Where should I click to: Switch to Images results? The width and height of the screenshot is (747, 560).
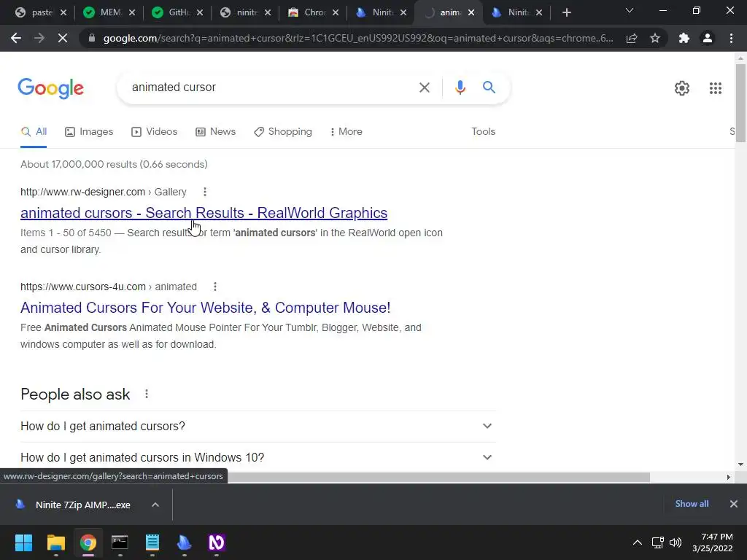coord(89,132)
